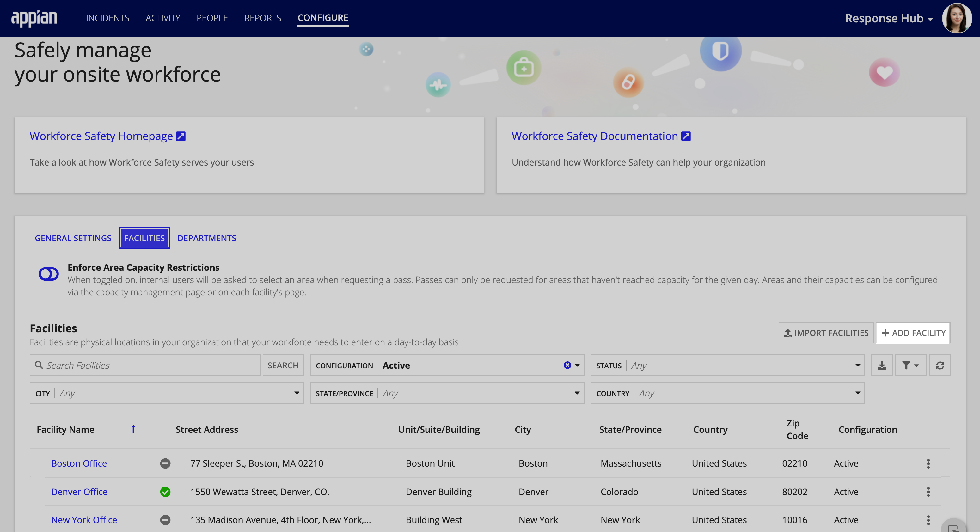This screenshot has height=532, width=980.
Task: Click the three-dot menu for Denver Office
Action: 930,491
